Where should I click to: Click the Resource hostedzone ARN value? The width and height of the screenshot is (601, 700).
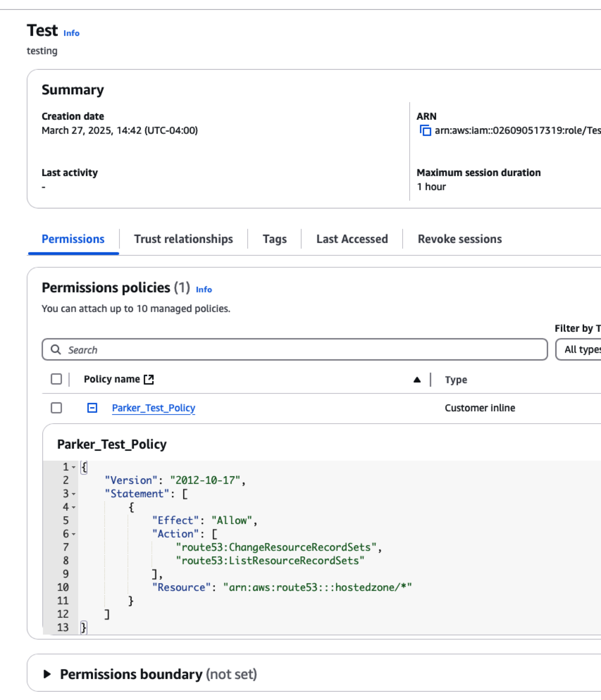coord(318,588)
